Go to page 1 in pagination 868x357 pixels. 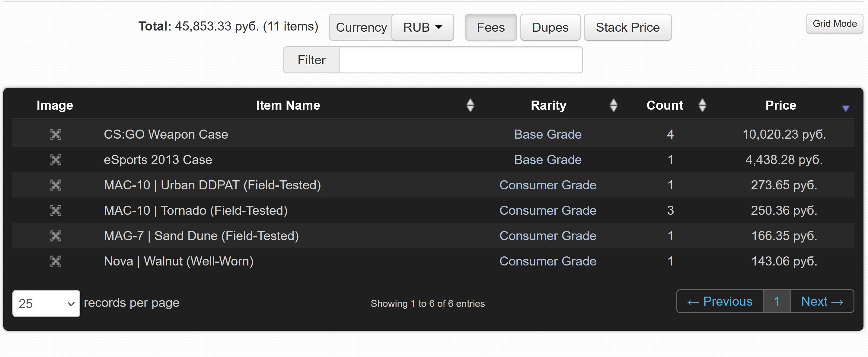[777, 301]
